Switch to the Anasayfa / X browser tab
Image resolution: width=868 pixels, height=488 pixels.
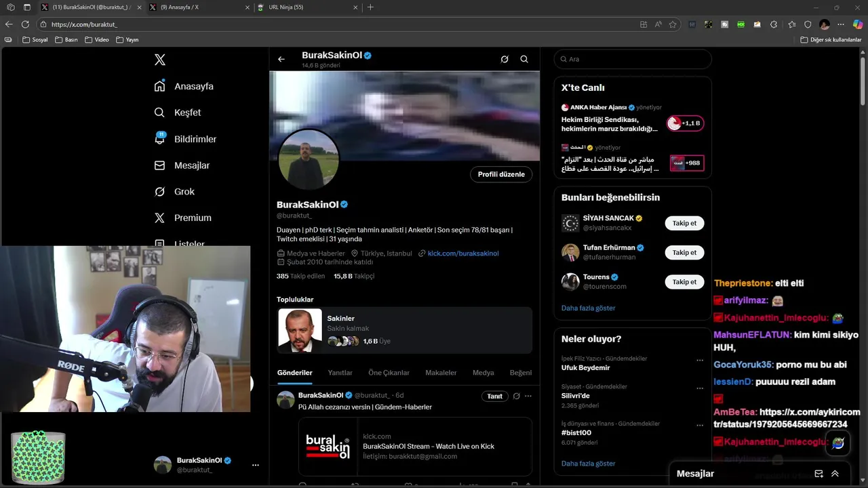pos(199,7)
